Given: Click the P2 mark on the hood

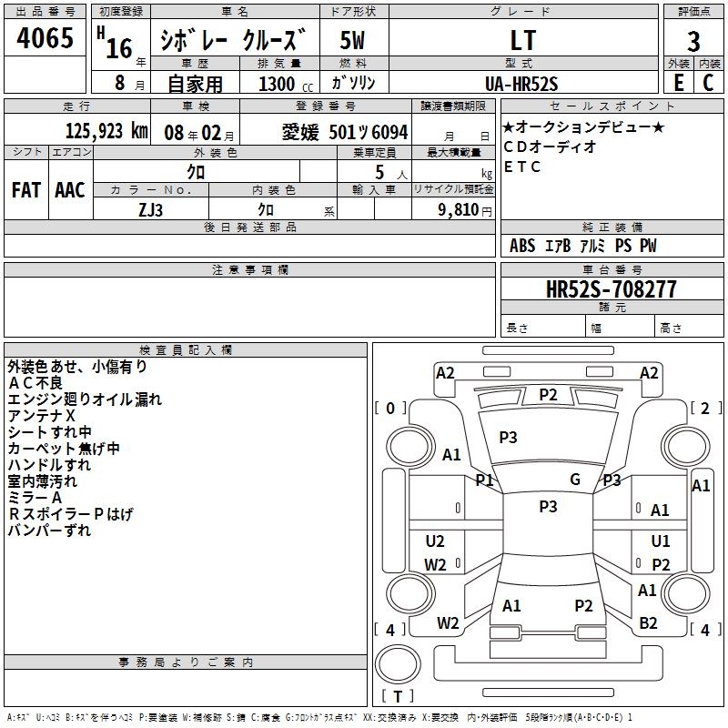Looking at the screenshot, I should click(x=548, y=395).
